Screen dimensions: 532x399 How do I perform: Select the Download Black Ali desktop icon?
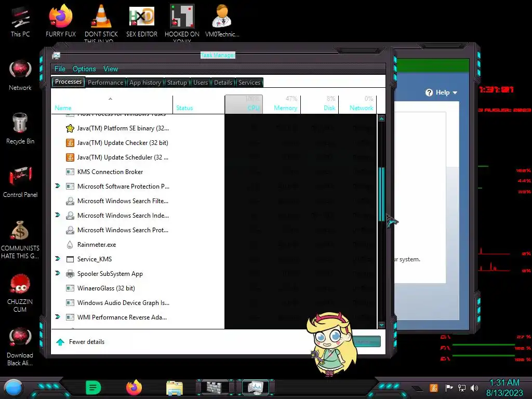(20, 347)
